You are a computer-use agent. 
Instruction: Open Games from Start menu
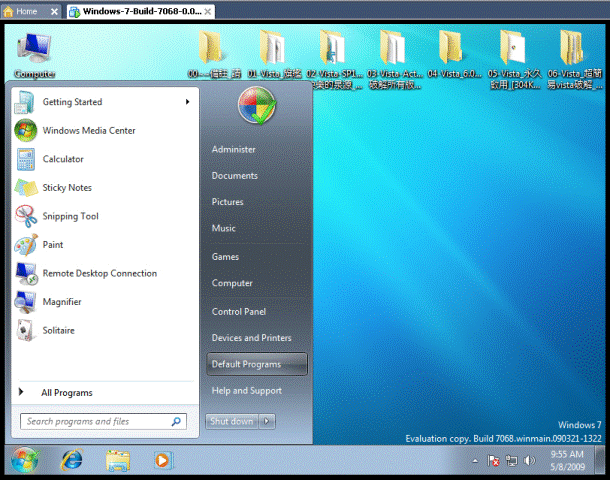tap(225, 257)
